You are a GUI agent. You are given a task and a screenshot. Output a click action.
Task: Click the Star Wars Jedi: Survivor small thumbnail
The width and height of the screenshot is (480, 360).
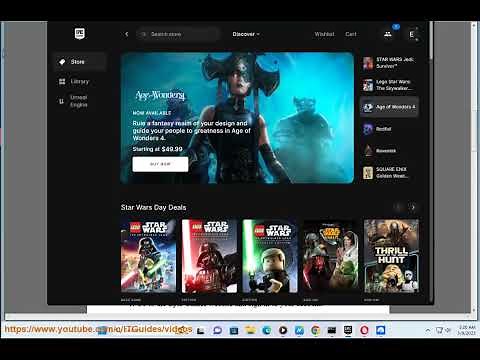pyautogui.click(x=368, y=63)
